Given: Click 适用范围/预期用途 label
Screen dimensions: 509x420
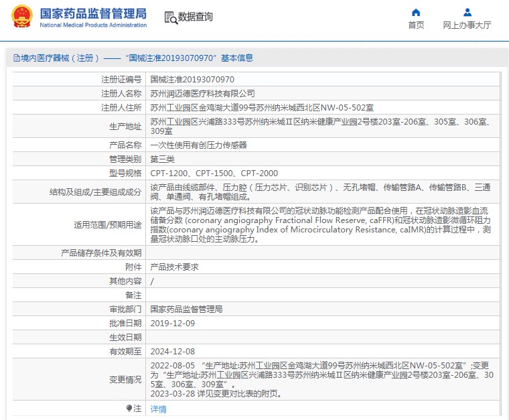Looking at the screenshot, I should coord(107,224).
